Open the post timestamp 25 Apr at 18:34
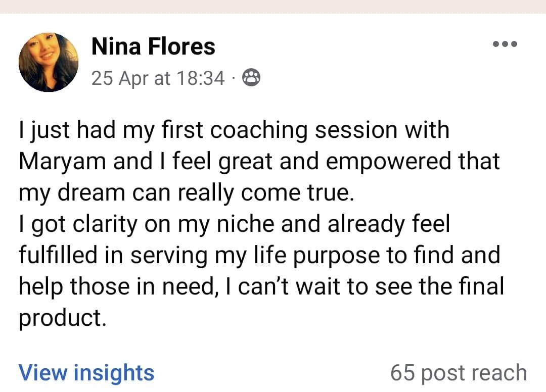The height and width of the screenshot is (392, 546). point(158,78)
